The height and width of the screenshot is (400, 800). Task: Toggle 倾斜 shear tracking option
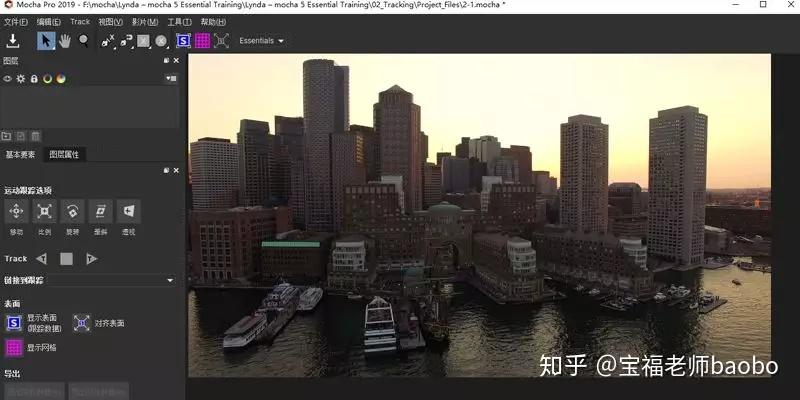point(101,211)
